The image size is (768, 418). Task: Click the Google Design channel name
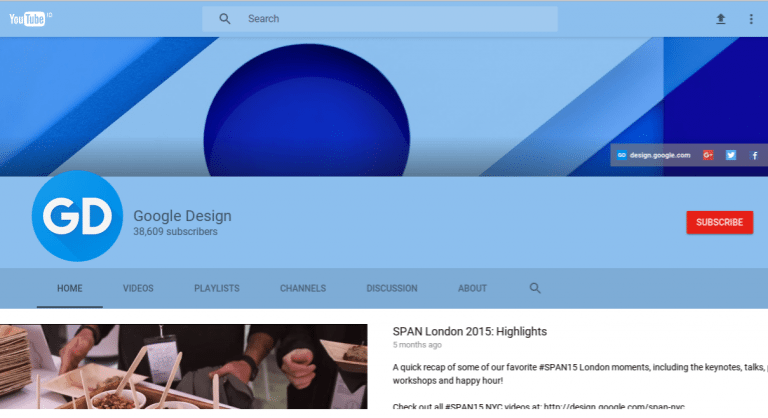(x=182, y=216)
